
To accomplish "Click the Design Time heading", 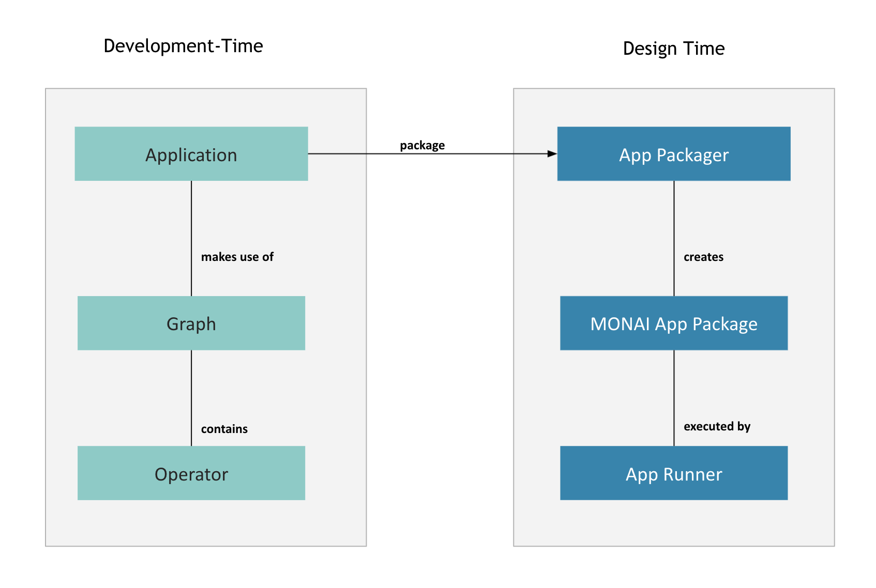I will [x=674, y=49].
